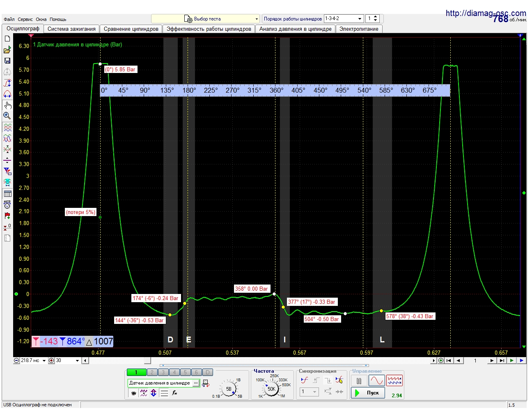This screenshot has width=532, height=410.
Task: Click the pause button in Управление
Action: point(359,381)
